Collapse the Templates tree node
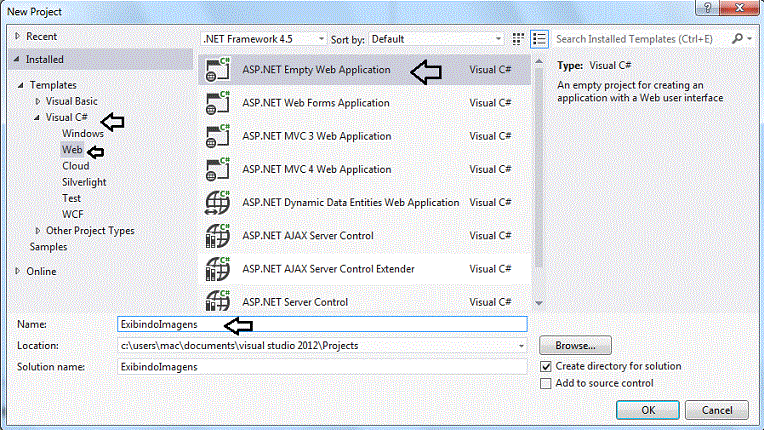The width and height of the screenshot is (764, 430). click(20, 85)
